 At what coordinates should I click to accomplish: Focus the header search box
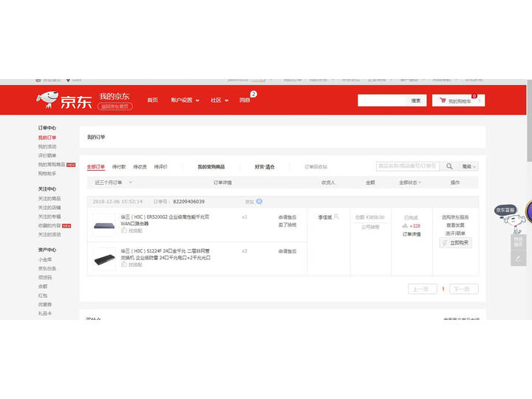tap(382, 100)
